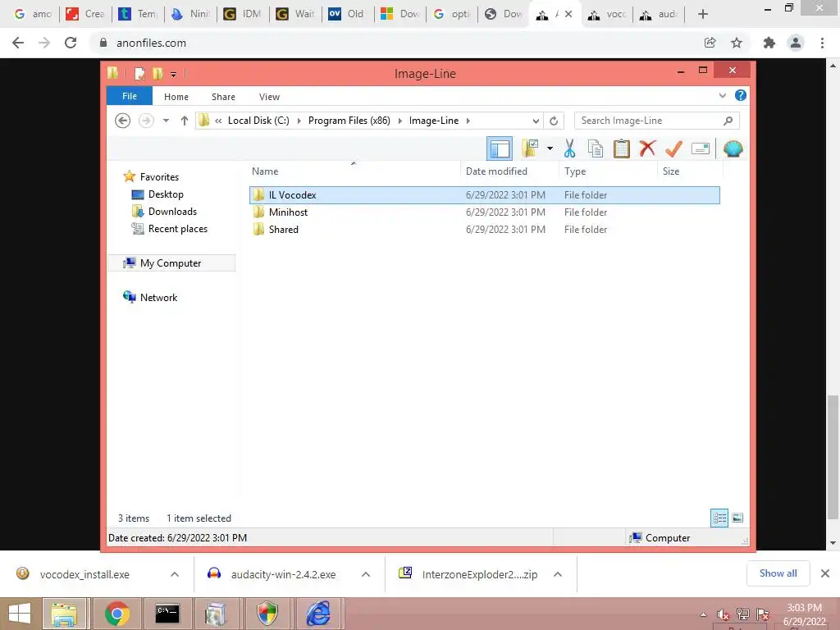Click the Search Image-Line field
Image resolution: width=840 pixels, height=630 pixels.
click(x=657, y=121)
